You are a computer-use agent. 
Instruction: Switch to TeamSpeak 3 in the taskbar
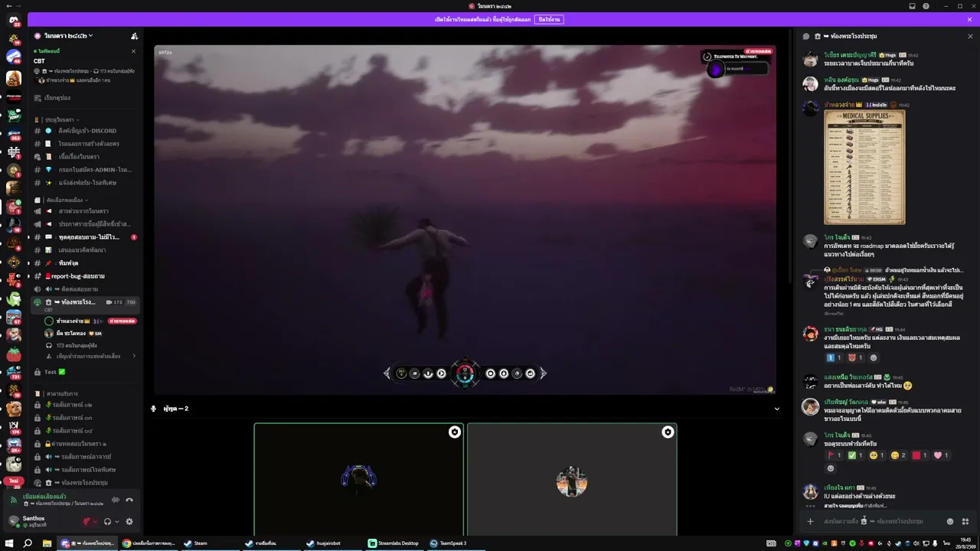pos(455,543)
